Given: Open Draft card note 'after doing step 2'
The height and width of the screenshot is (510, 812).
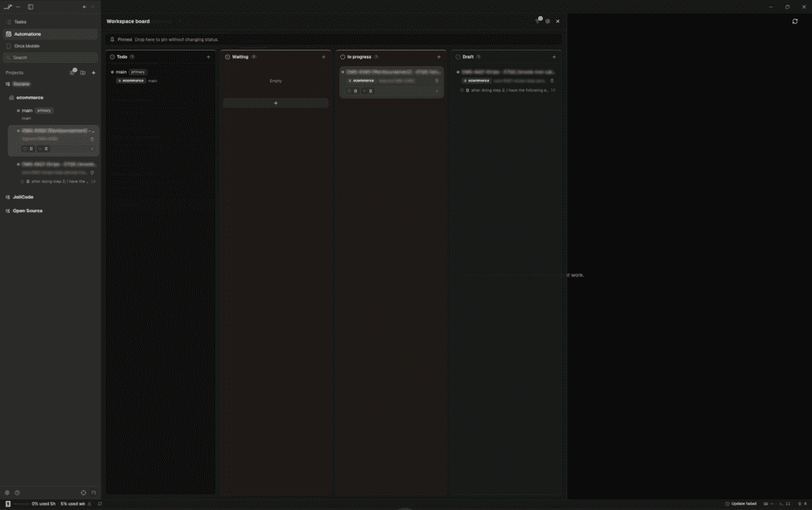Looking at the screenshot, I should point(507,91).
